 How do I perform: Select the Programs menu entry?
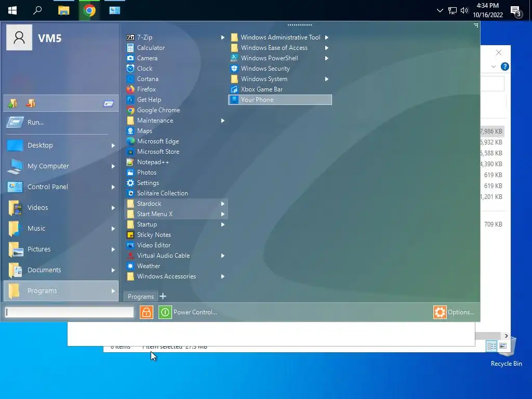pyautogui.click(x=61, y=291)
